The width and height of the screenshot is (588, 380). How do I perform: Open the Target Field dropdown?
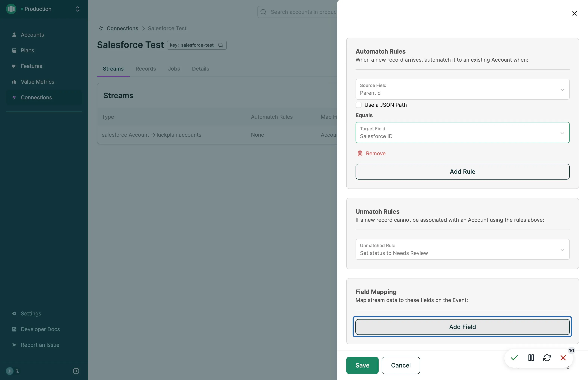462,133
